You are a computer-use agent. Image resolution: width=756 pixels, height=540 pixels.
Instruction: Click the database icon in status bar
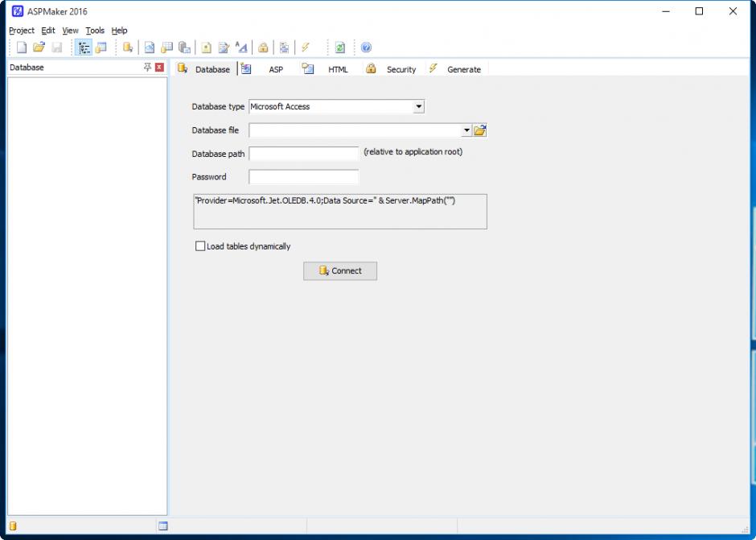point(13,526)
